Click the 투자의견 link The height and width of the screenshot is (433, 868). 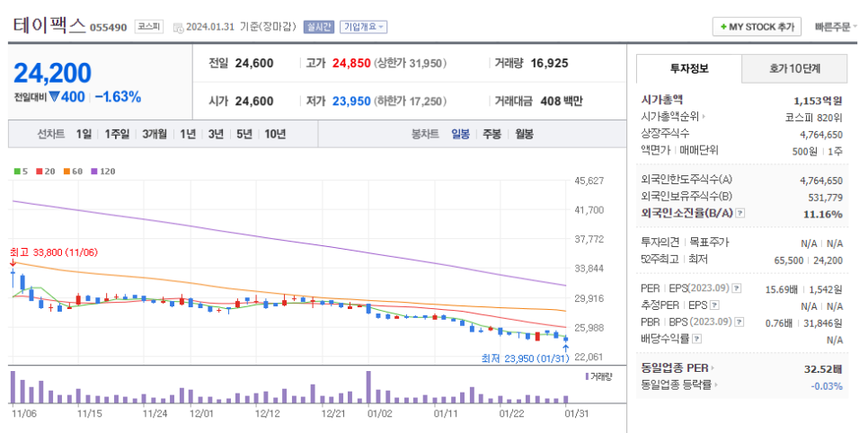[x=660, y=242]
